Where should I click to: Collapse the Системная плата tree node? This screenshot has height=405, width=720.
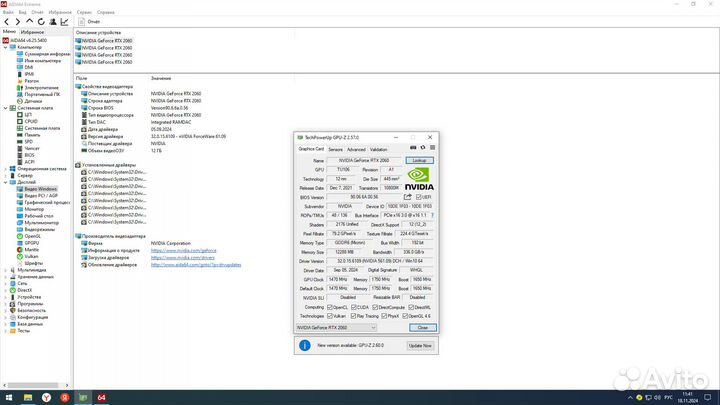point(6,107)
